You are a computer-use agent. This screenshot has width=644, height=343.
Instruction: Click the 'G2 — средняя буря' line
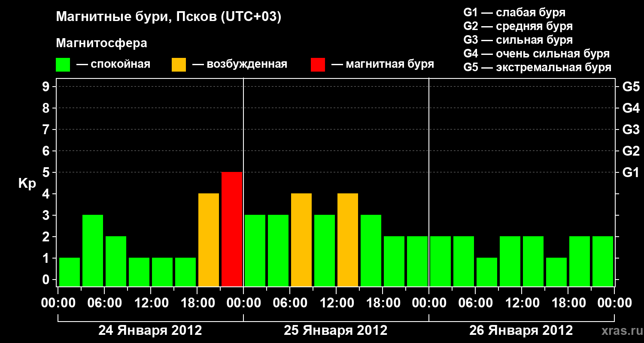pos(518,26)
